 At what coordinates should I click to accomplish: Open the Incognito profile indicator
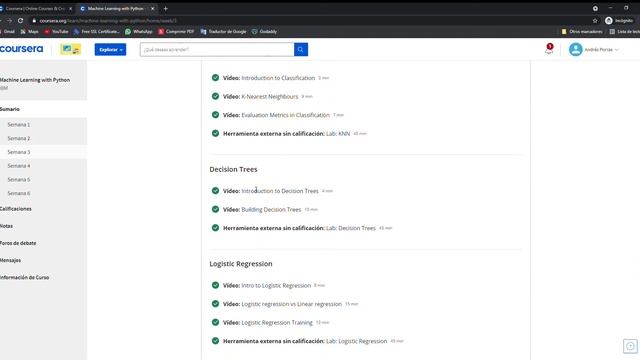tap(619, 20)
